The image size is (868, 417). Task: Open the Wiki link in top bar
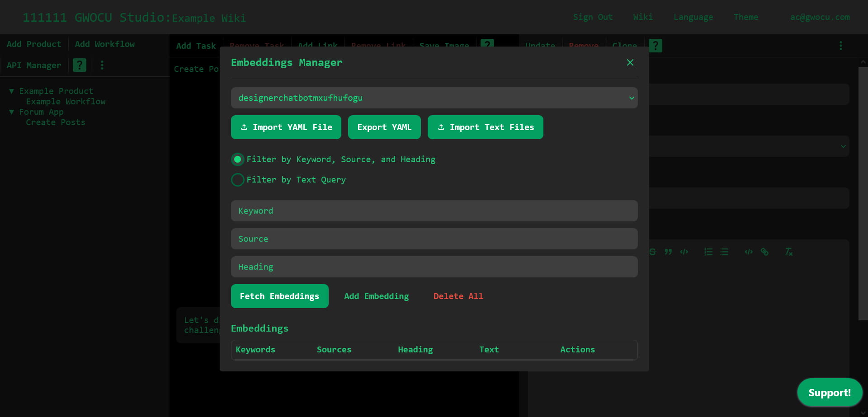[x=643, y=17]
